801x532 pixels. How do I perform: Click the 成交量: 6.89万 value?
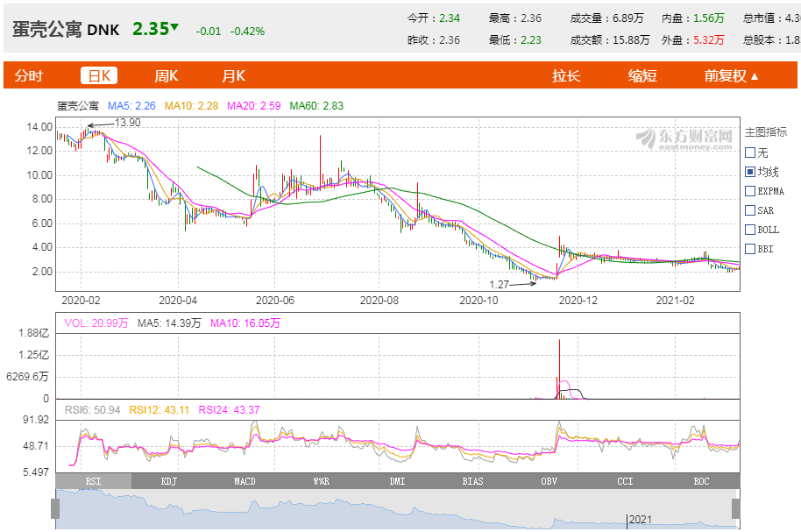click(x=606, y=18)
